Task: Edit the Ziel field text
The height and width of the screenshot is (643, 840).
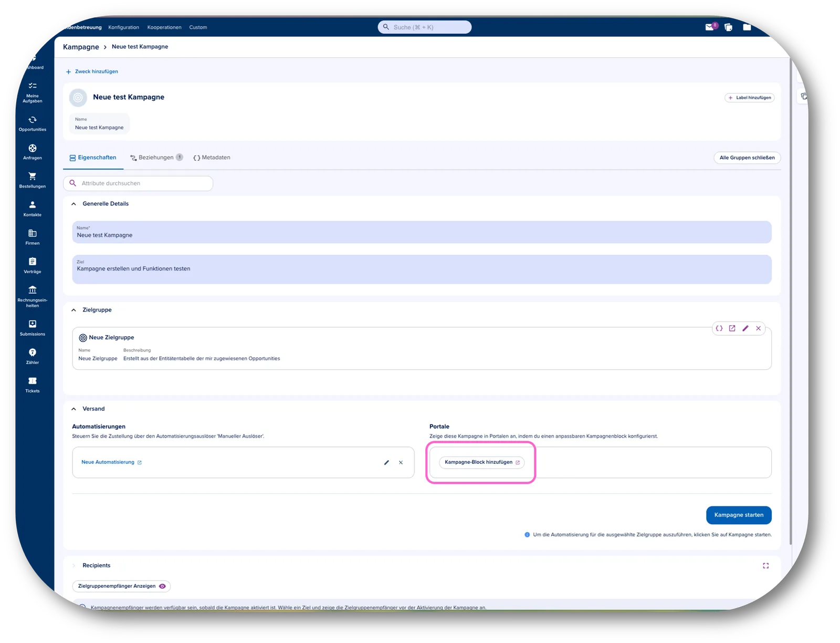Action: [422, 269]
